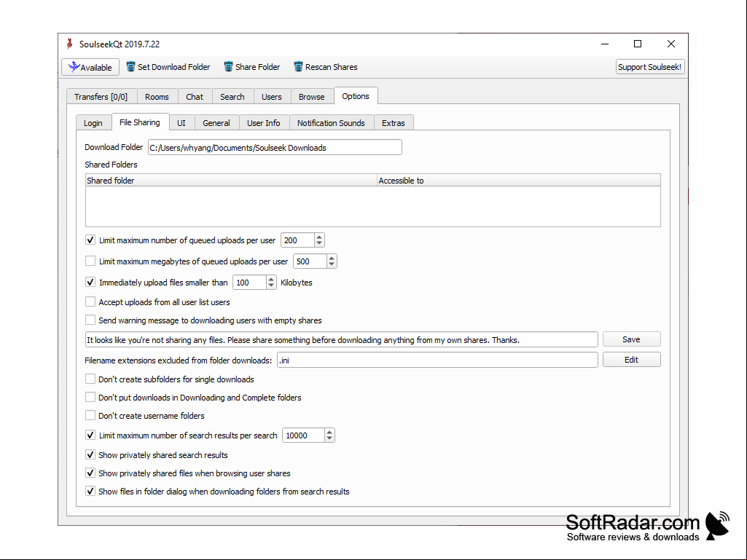Enable limit maximum megabytes of queued uploads
Screen dimensions: 747x560
coord(90,261)
